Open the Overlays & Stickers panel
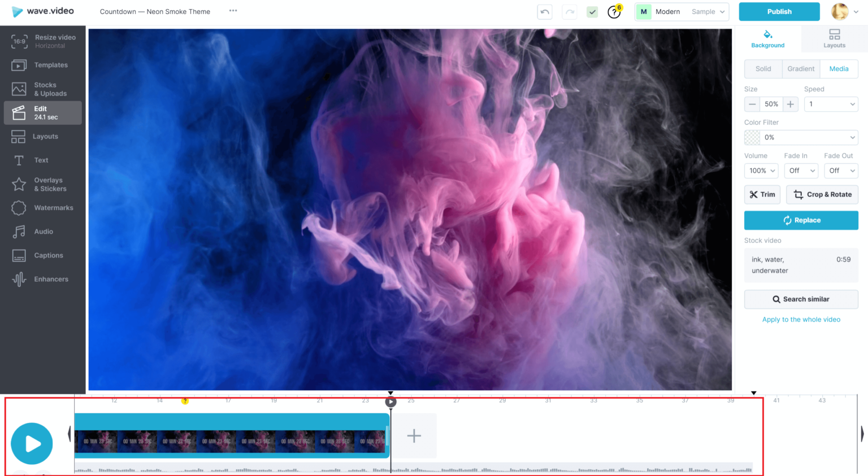Viewport: 868px width, 476px height. tap(42, 184)
